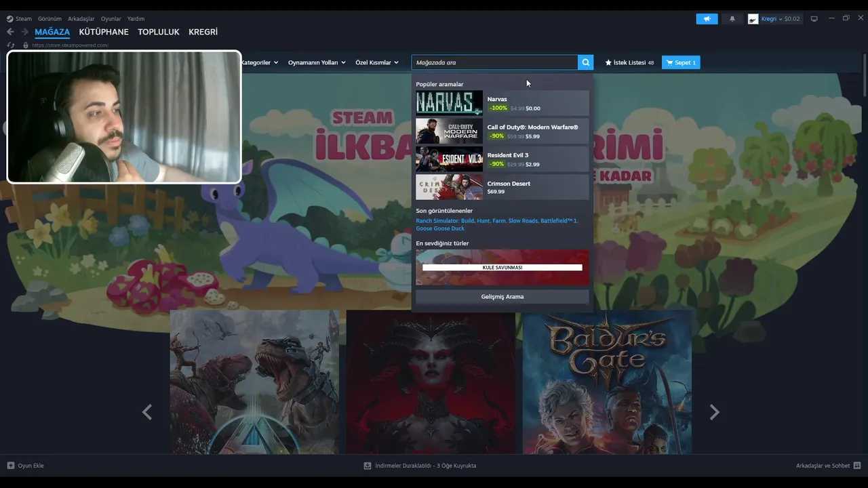Click the En sevdiğiniz türler heading
Image resolution: width=868 pixels, height=488 pixels.
tap(442, 243)
